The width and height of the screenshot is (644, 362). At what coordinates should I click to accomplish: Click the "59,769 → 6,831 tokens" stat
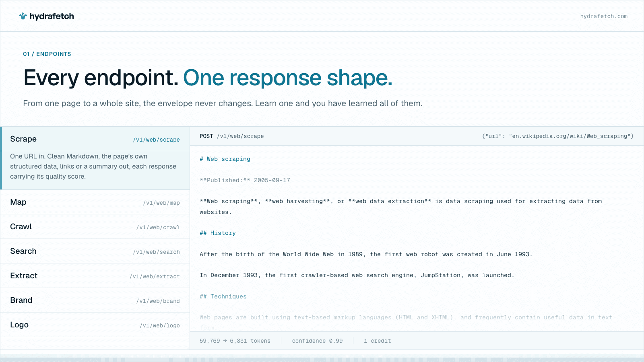235,341
